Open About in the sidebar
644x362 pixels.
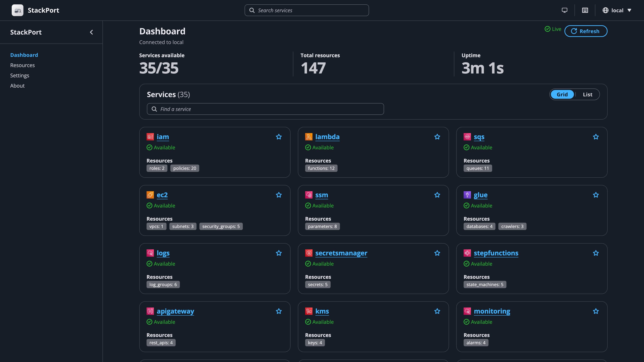18,86
